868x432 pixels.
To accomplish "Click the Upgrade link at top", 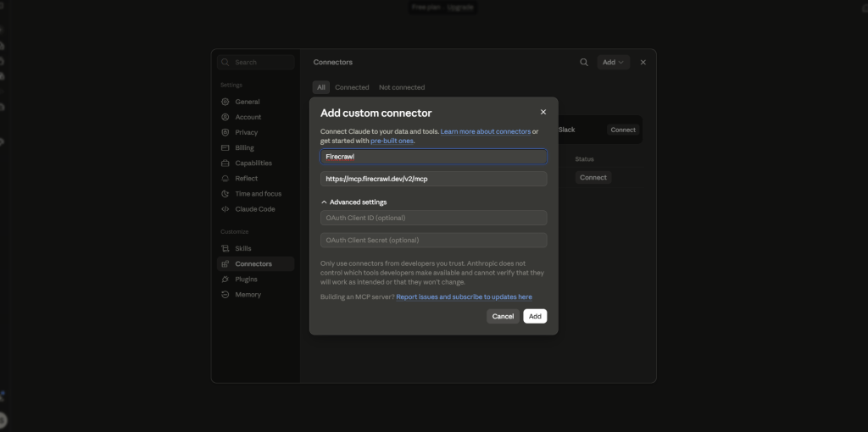I will (x=460, y=7).
